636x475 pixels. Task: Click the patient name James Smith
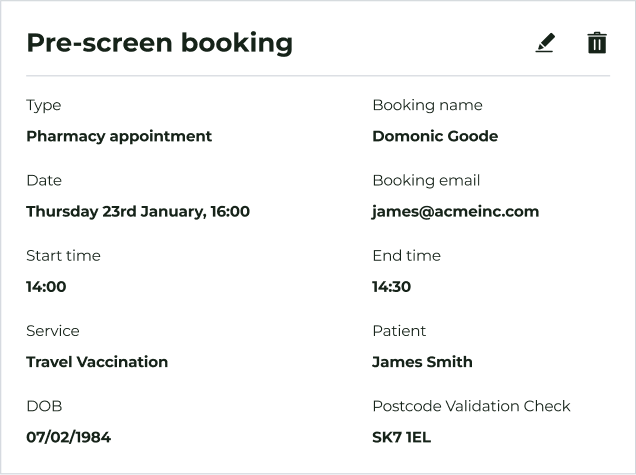(422, 362)
